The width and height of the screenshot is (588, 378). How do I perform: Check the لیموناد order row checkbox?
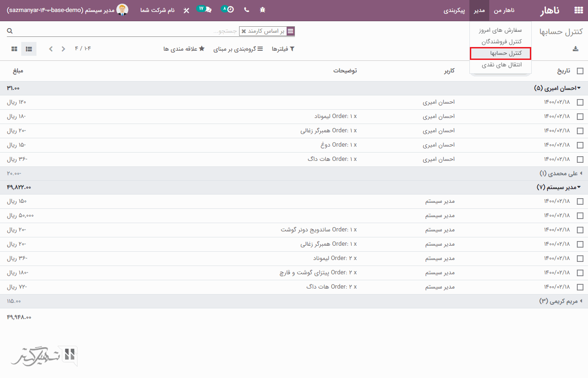pos(580,116)
